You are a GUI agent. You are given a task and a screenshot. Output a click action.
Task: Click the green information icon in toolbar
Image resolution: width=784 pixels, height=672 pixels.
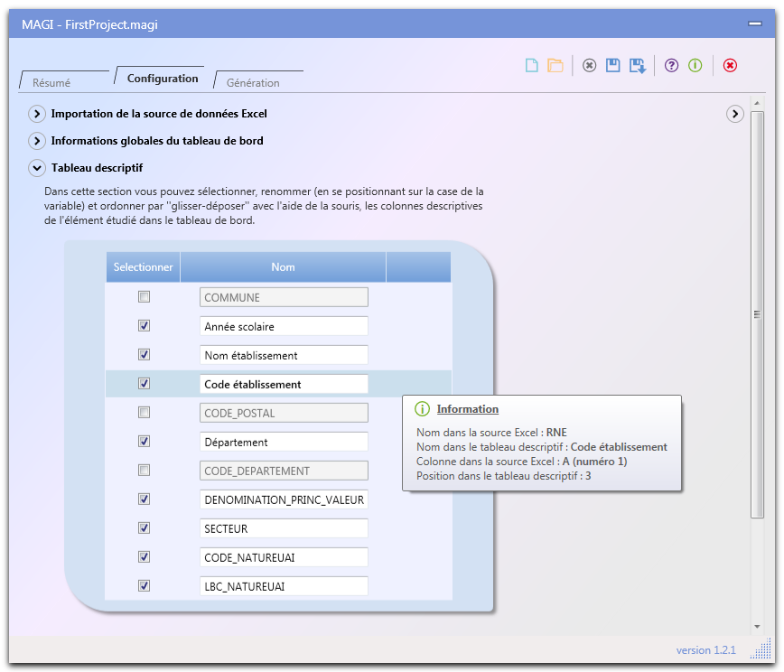point(695,65)
